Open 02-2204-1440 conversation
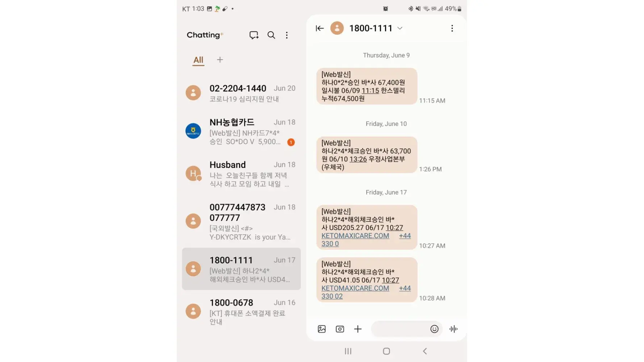The height and width of the screenshot is (362, 644). 241,93
